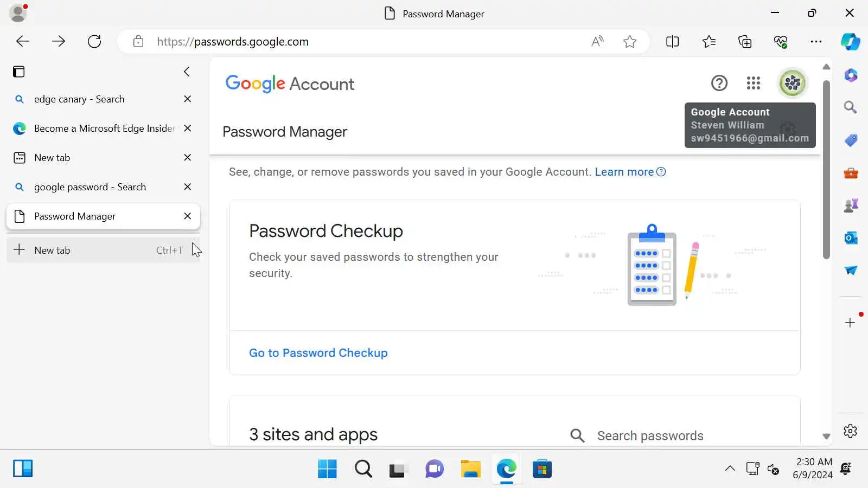
Task: Collapse the vertical tabs pane
Action: (187, 72)
